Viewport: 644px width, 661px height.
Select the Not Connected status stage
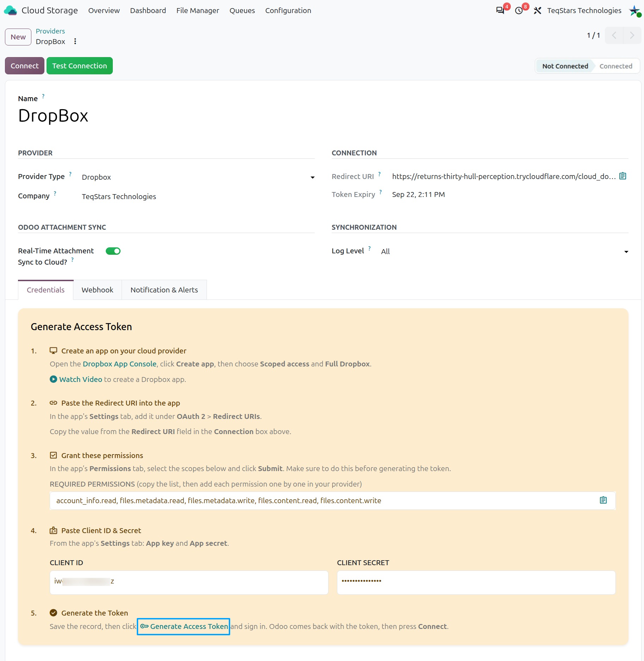(x=565, y=66)
